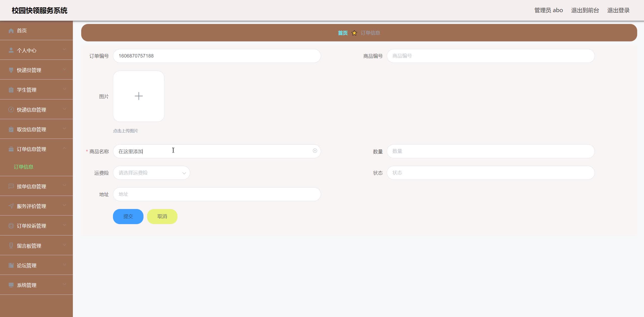644x317 pixels.
Task: Select the 首页 home icon in sidebar
Action: (x=11, y=30)
